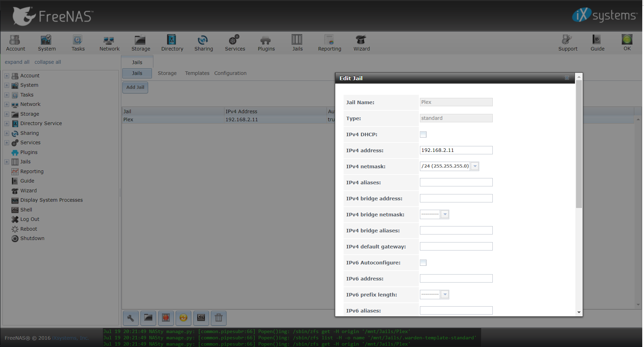644x347 pixels.
Task: Click the Edit Jail dialog scrollbar thumb
Action: 579,144
